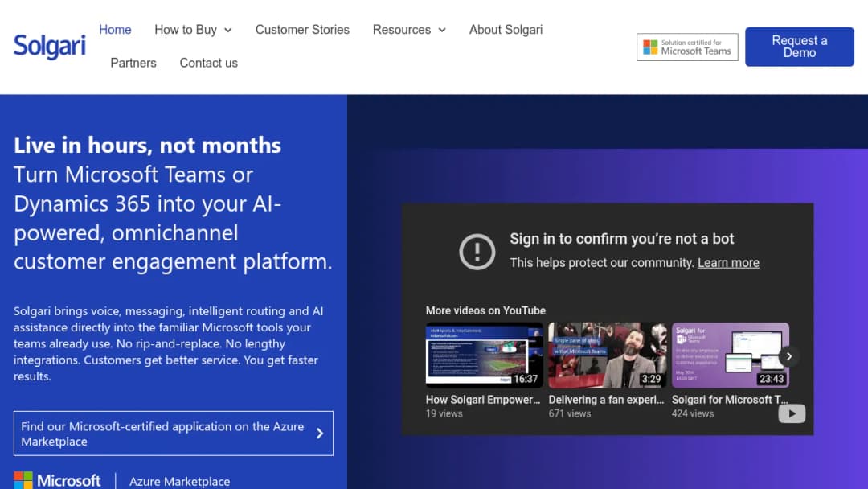This screenshot has width=868, height=489.
Task: Click the 'How Solgari Empower...' video title
Action: (x=483, y=400)
